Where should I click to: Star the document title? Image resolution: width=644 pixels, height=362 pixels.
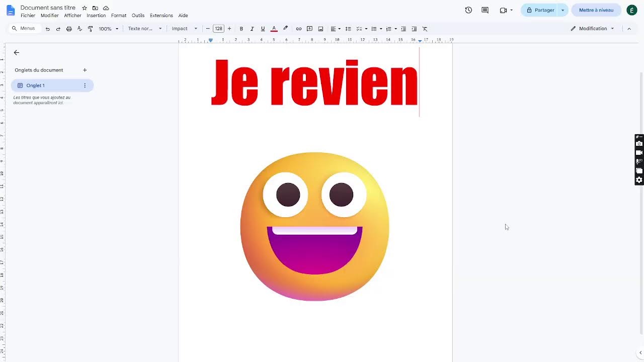pos(85,8)
